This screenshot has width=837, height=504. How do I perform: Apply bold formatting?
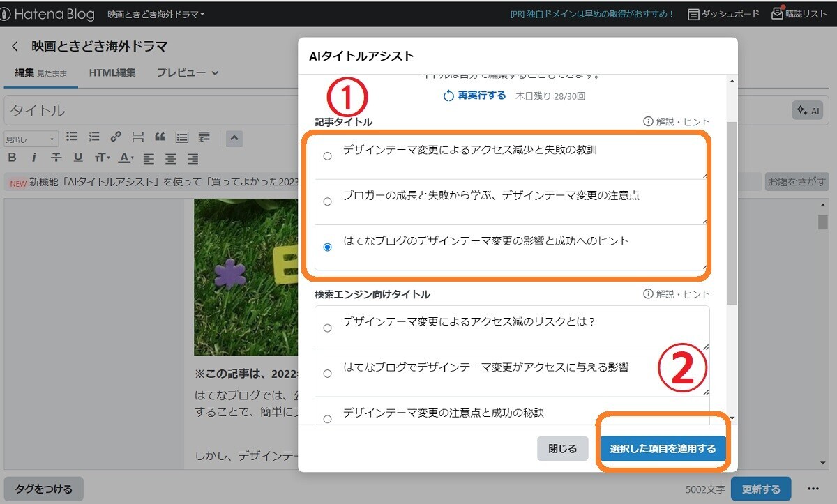pos(12,158)
